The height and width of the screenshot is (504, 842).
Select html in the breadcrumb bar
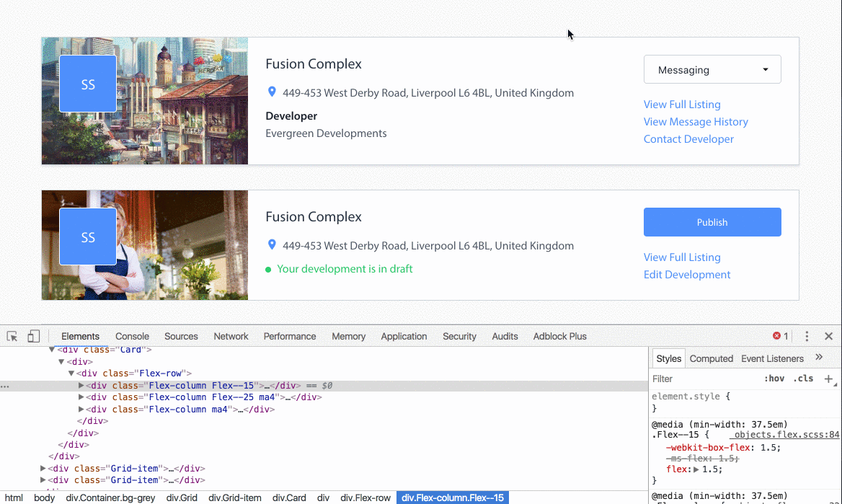pos(14,498)
